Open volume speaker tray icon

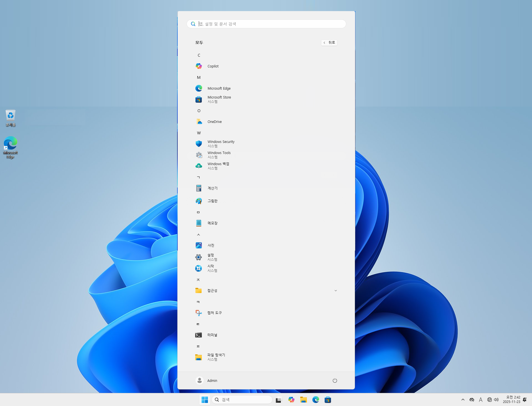pos(496,400)
